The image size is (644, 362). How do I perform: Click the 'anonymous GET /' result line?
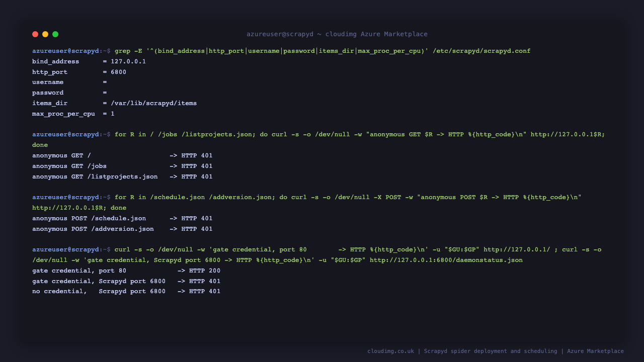click(122, 155)
